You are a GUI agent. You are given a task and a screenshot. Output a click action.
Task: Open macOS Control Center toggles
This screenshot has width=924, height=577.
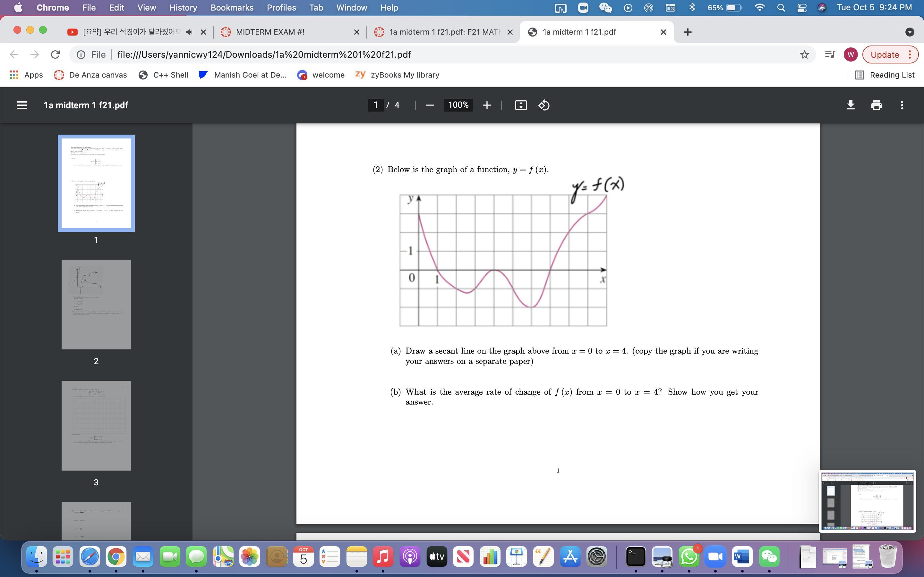801,8
